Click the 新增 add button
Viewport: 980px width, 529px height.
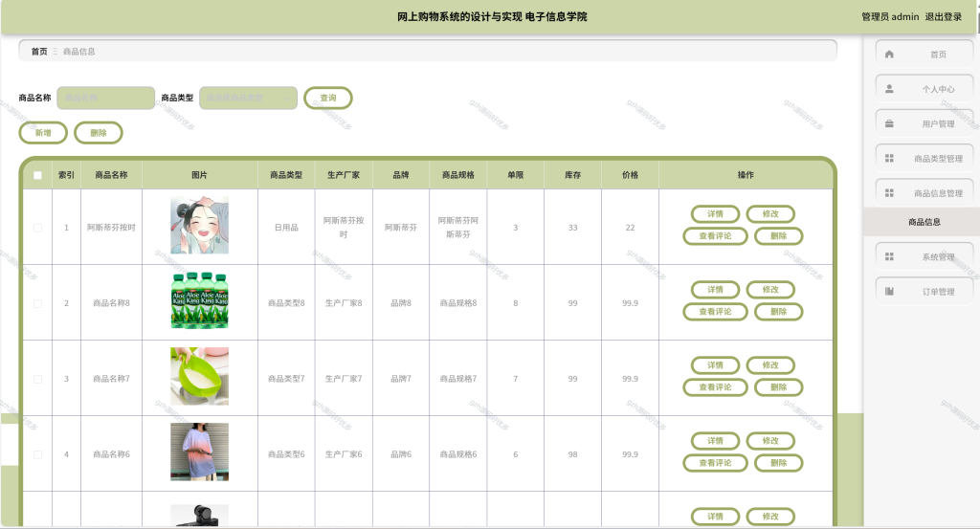(x=43, y=133)
